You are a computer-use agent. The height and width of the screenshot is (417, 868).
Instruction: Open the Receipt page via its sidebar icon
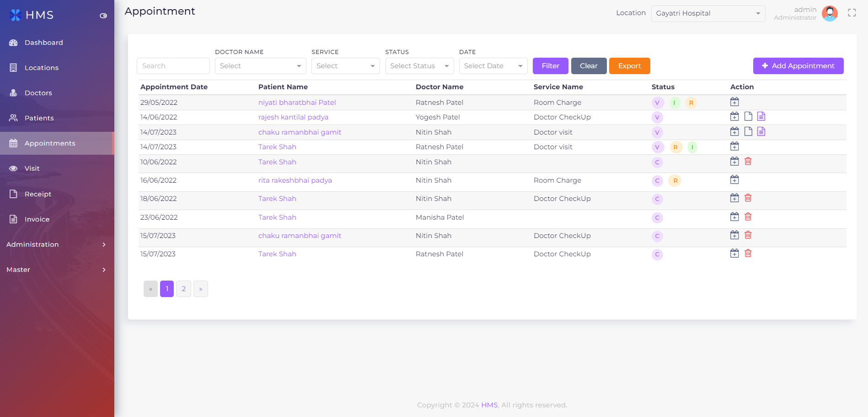(14, 194)
